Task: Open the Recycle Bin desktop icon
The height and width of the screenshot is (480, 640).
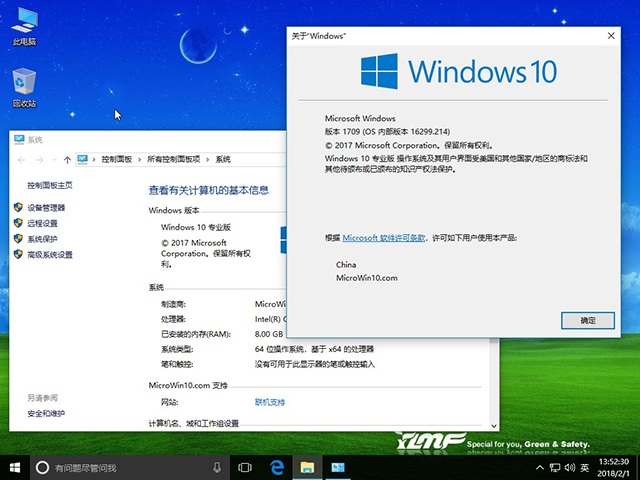Action: (24, 88)
